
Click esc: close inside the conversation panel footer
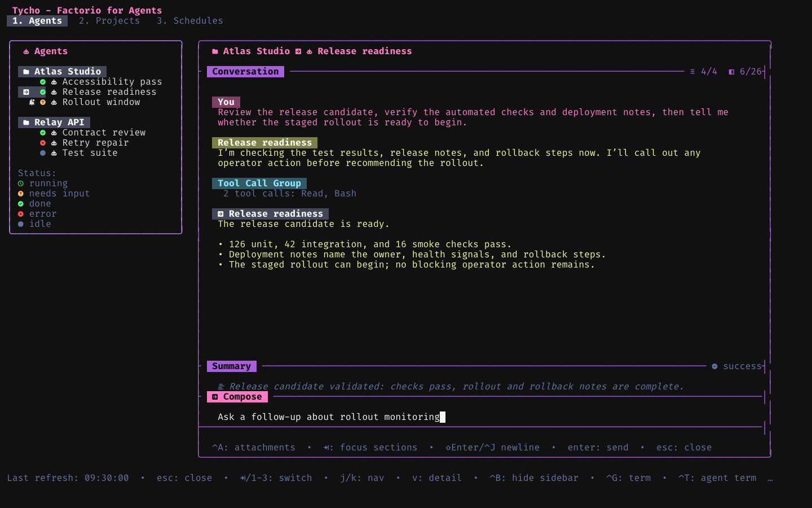684,448
